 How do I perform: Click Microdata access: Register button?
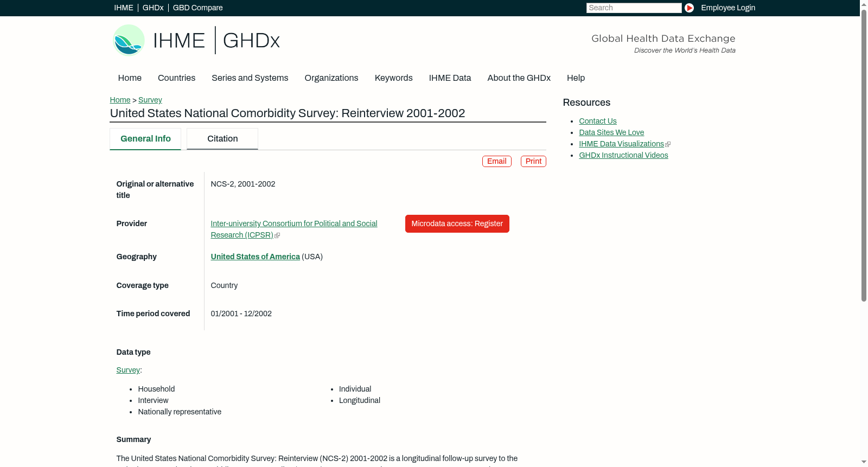tap(457, 224)
